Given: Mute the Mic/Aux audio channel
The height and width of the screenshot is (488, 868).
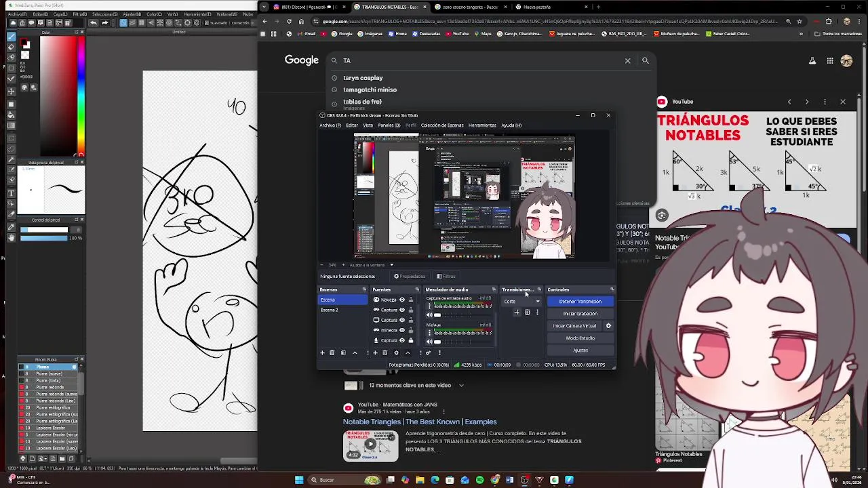Looking at the screenshot, I should 429,342.
